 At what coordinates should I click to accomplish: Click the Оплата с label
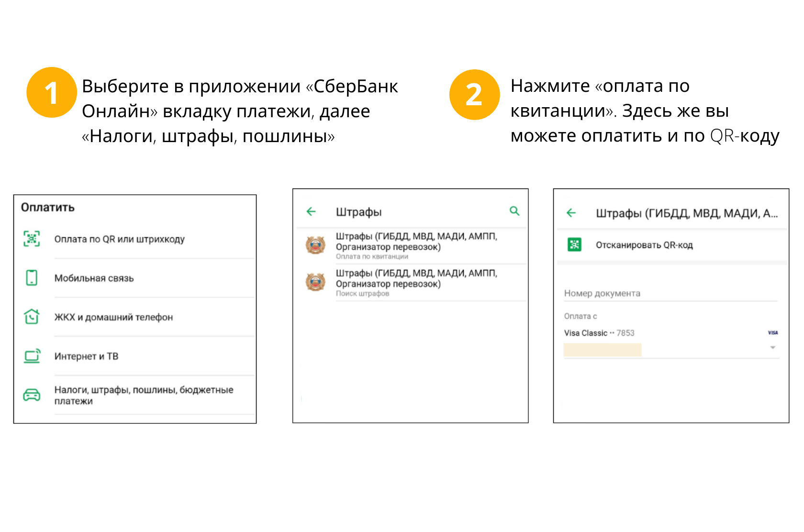click(581, 316)
